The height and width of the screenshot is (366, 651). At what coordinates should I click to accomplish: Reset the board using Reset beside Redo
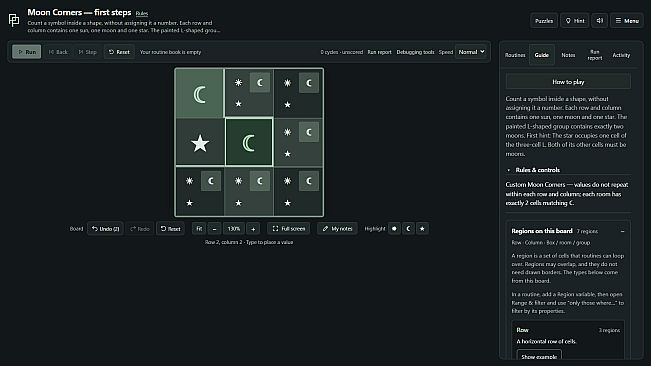(170, 229)
